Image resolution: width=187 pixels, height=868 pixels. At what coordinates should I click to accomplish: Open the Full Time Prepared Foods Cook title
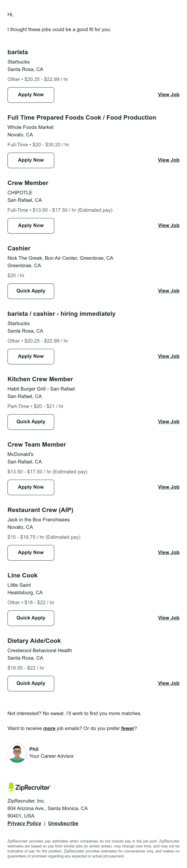tap(82, 118)
